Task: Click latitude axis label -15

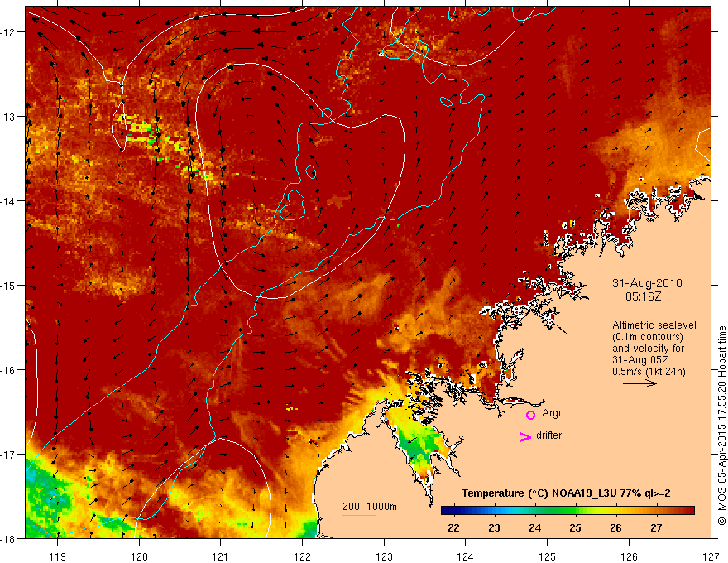Action: point(8,286)
